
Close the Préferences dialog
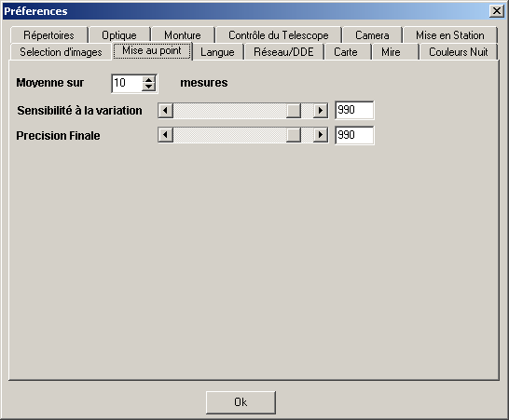[x=497, y=11]
